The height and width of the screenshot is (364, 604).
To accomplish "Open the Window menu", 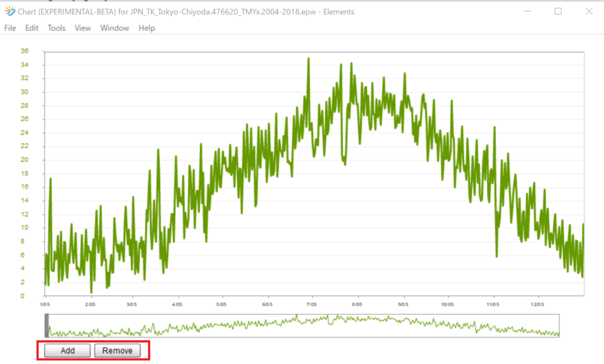I will [114, 28].
